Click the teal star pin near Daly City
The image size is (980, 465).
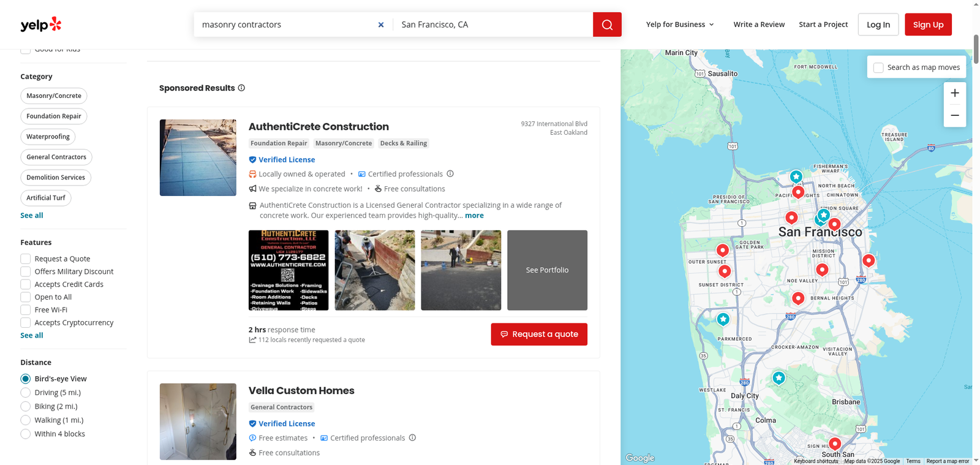[778, 378]
